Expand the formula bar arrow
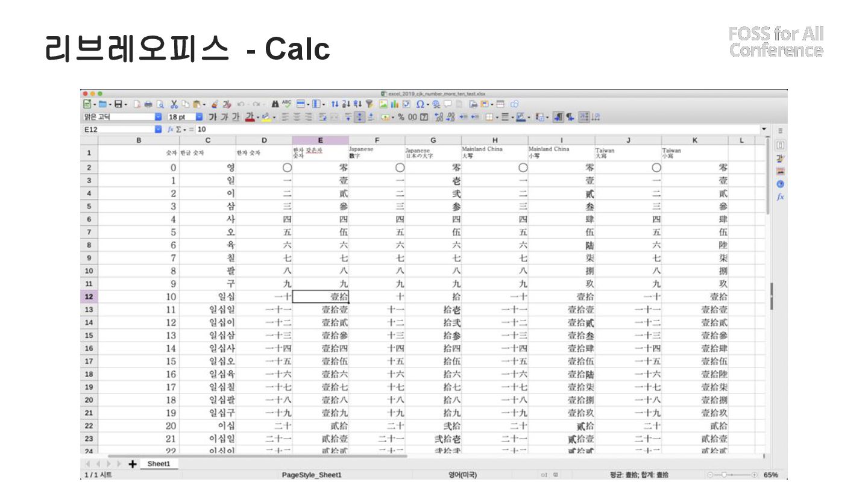The height and width of the screenshot is (488, 868). [x=764, y=129]
